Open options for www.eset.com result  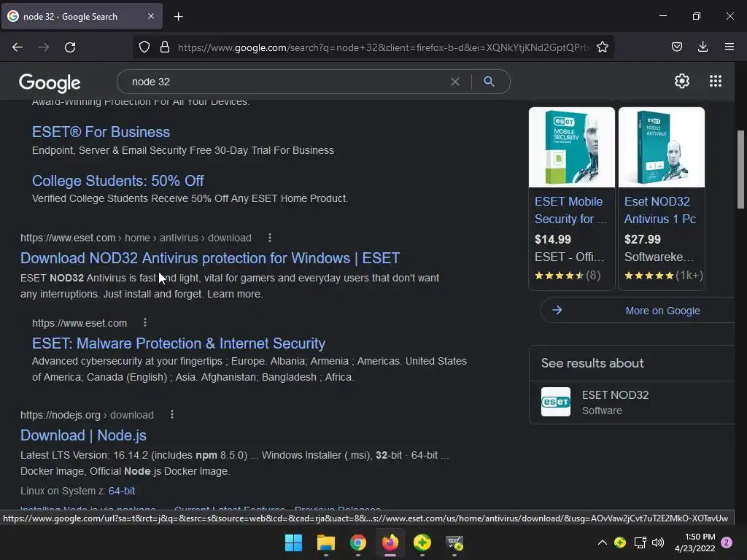click(145, 323)
